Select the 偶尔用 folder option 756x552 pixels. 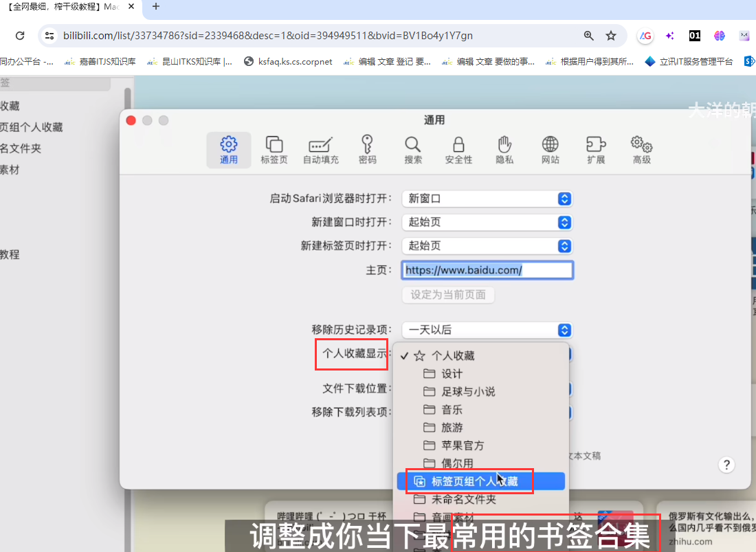click(x=480, y=463)
